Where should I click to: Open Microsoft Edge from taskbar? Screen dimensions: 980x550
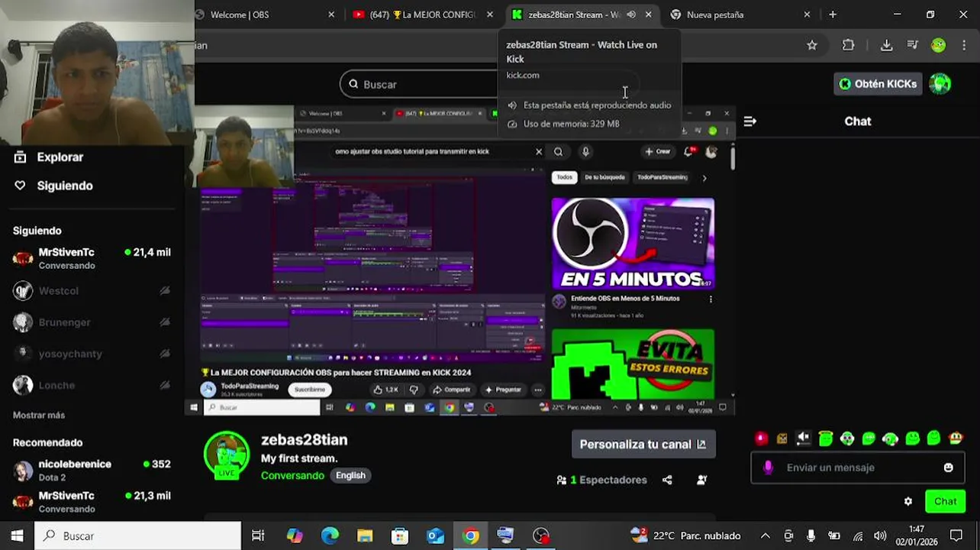pos(330,535)
